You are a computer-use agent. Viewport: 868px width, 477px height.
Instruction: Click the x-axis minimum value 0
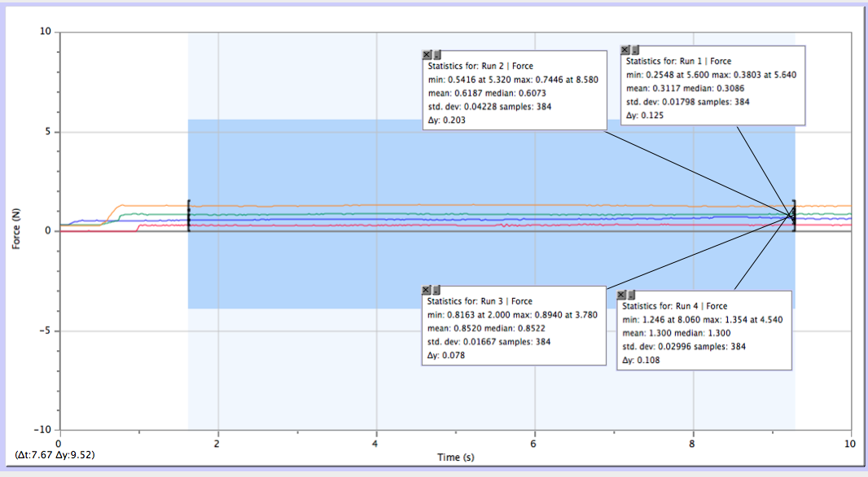[x=59, y=444]
